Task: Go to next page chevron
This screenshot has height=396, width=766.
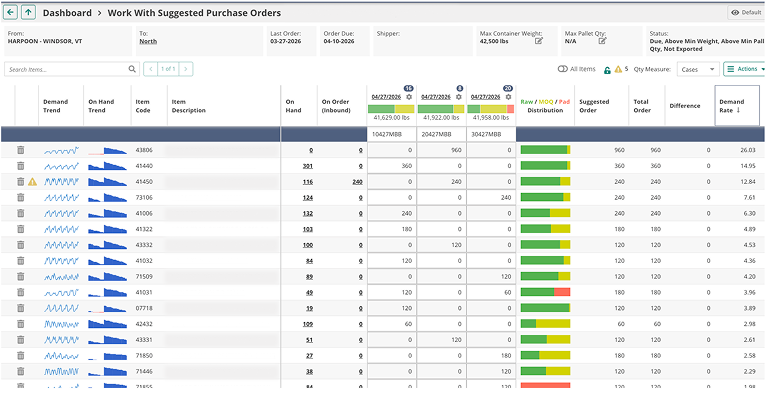Action: (x=186, y=69)
